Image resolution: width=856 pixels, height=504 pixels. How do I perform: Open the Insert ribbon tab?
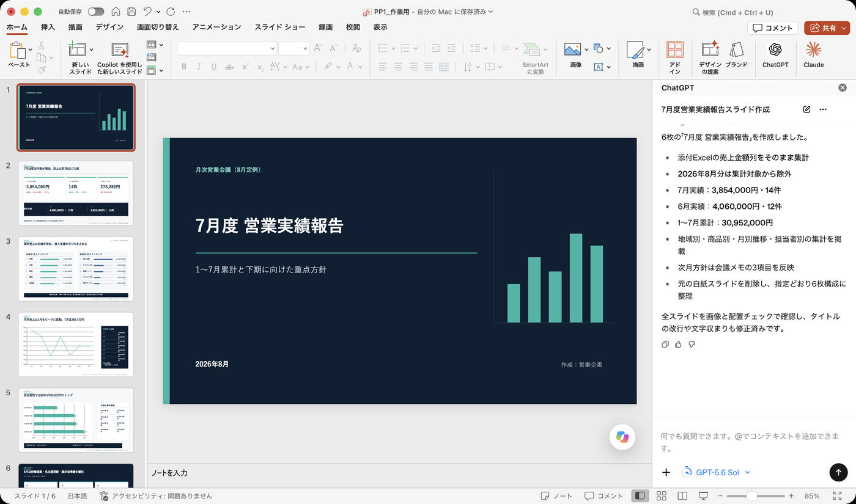pos(48,27)
